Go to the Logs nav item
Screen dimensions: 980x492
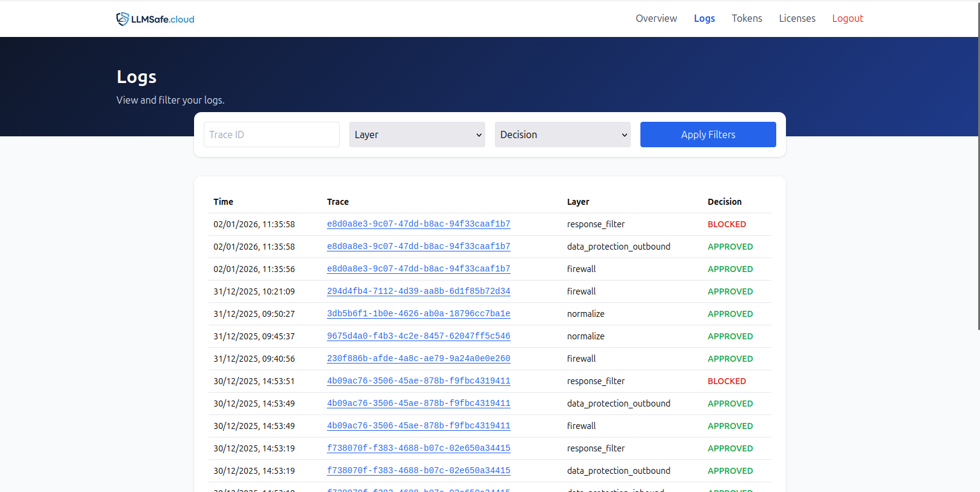[704, 18]
